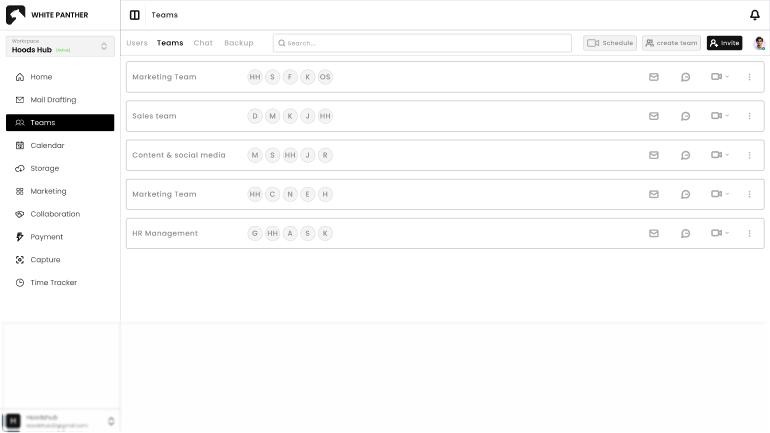Click the Payment sidebar icon
Screen dimensions: 770x433
pos(20,237)
